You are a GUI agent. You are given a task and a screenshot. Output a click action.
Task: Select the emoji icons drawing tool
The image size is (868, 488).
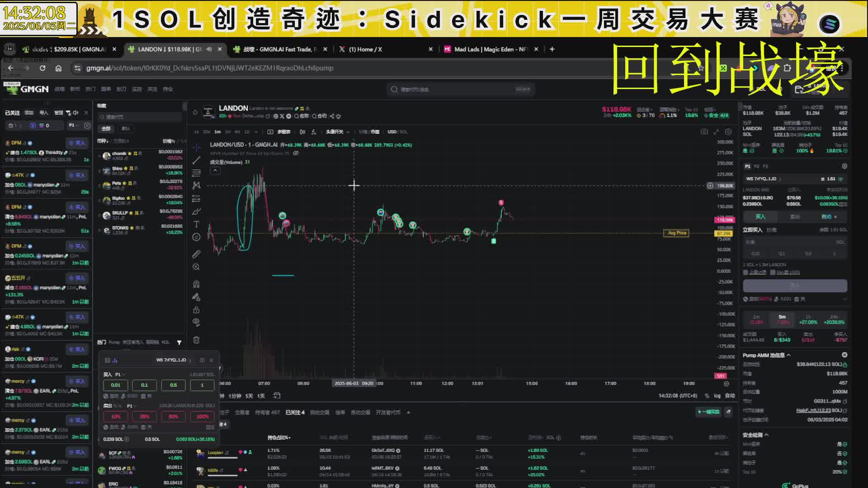pos(196,237)
